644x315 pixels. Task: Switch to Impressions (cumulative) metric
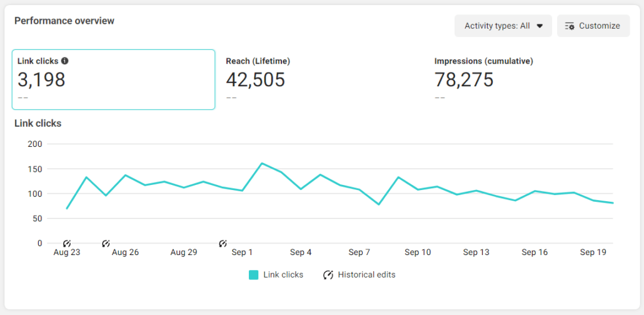click(483, 61)
